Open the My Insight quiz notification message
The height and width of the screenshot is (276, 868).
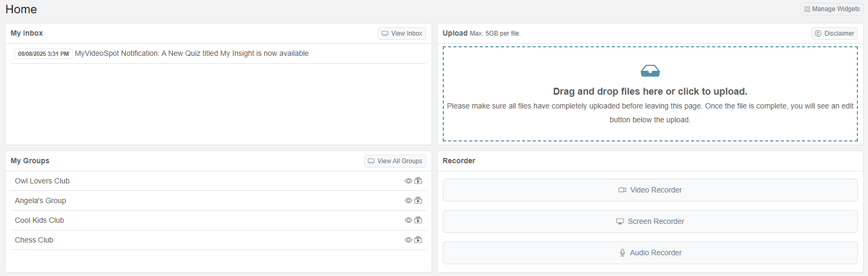point(191,53)
